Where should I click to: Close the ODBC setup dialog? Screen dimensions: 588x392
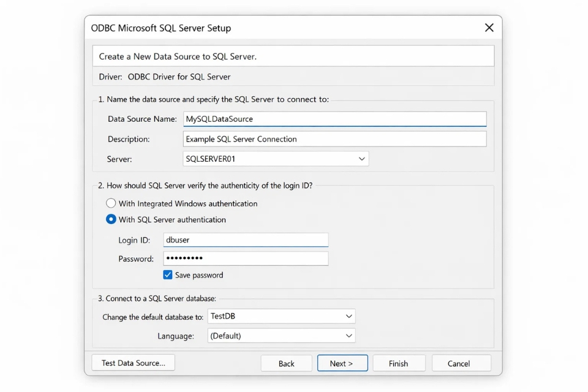489,28
